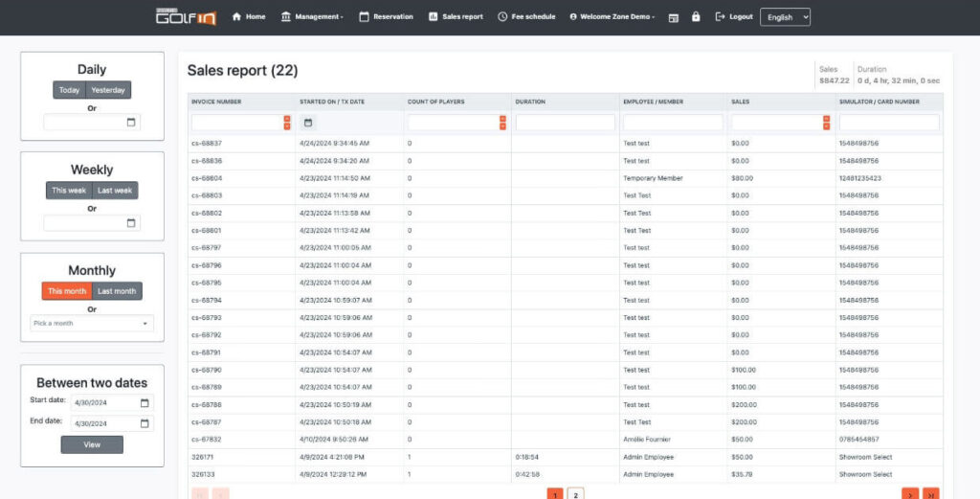Open date filter under Started On column
Image resolution: width=980 pixels, height=499 pixels.
pyautogui.click(x=307, y=123)
